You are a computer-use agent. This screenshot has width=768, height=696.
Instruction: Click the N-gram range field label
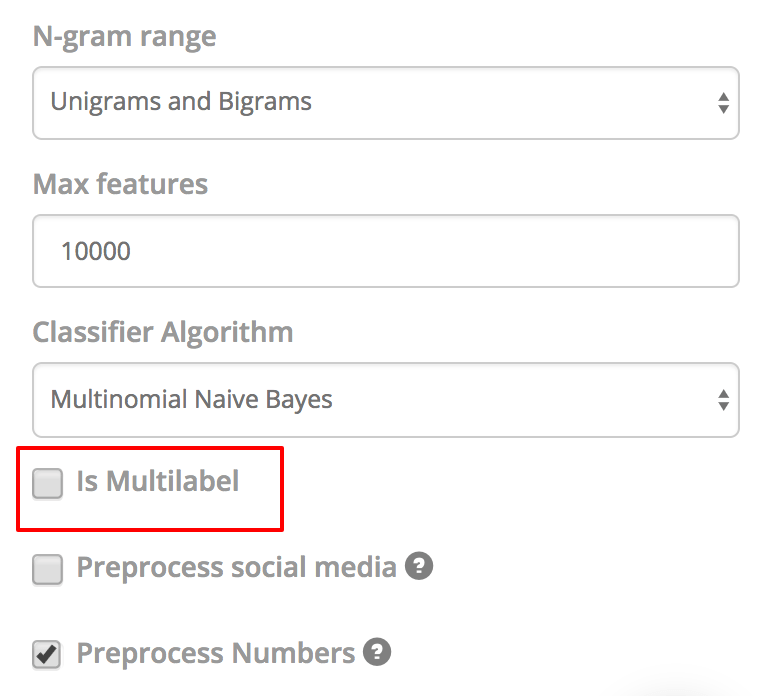pos(124,38)
